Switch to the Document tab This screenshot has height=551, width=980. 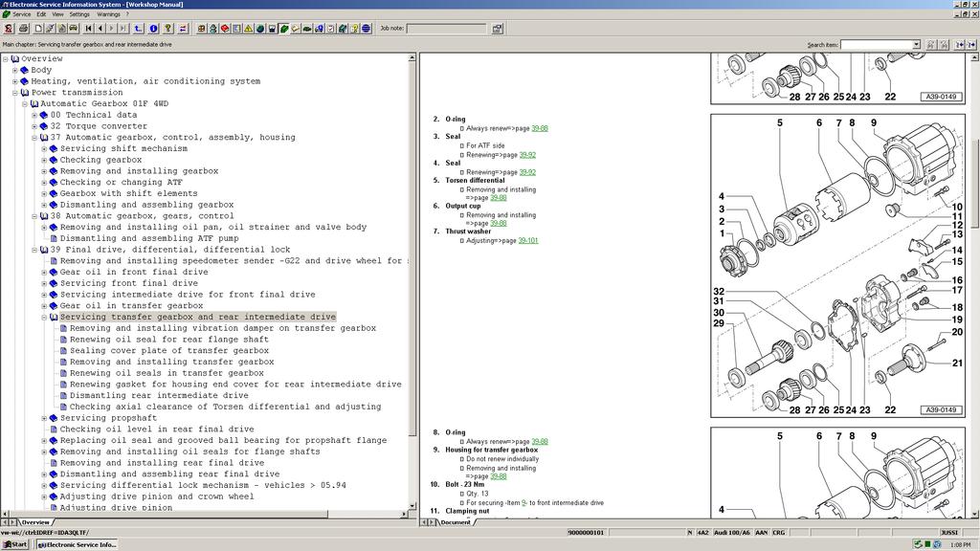pos(455,522)
